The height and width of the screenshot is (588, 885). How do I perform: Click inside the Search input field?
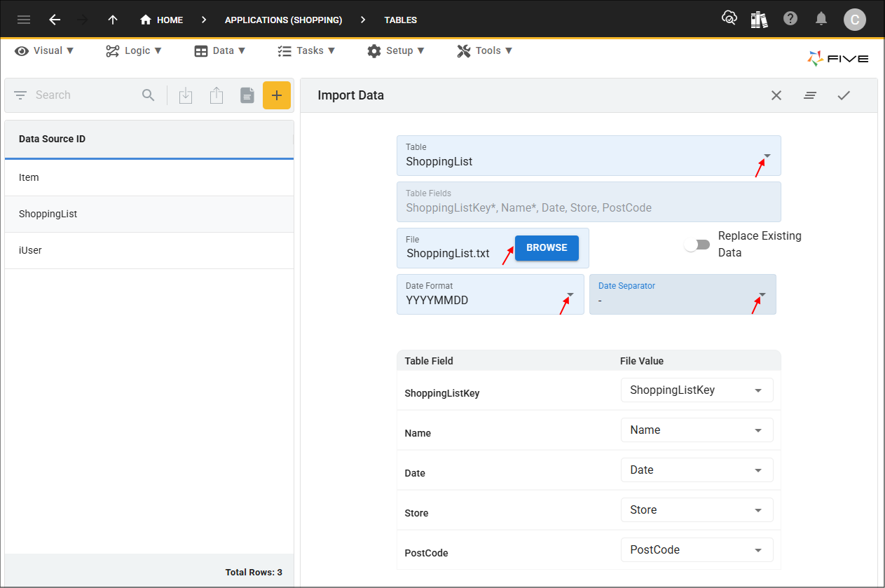pyautogui.click(x=77, y=95)
